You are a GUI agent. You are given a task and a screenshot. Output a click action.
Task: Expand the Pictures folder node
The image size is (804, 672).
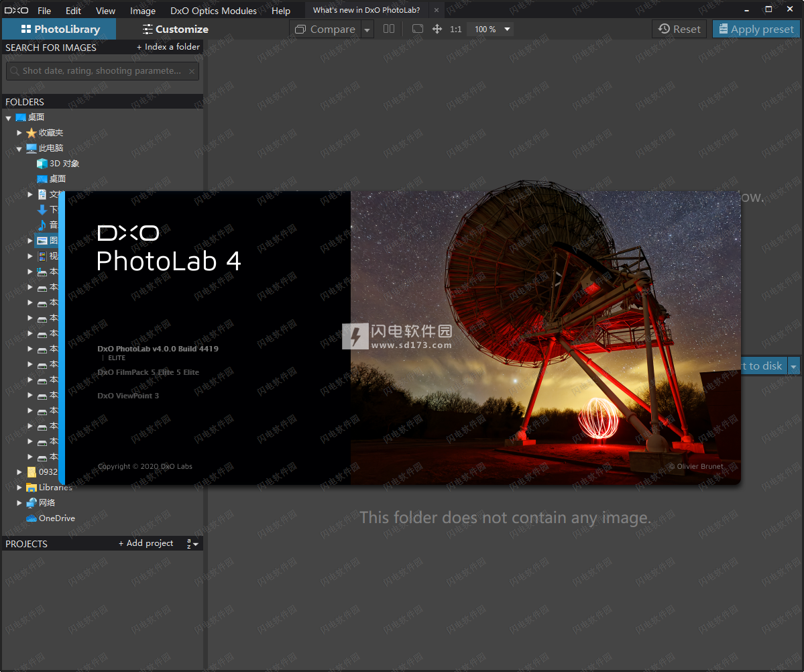coord(30,241)
